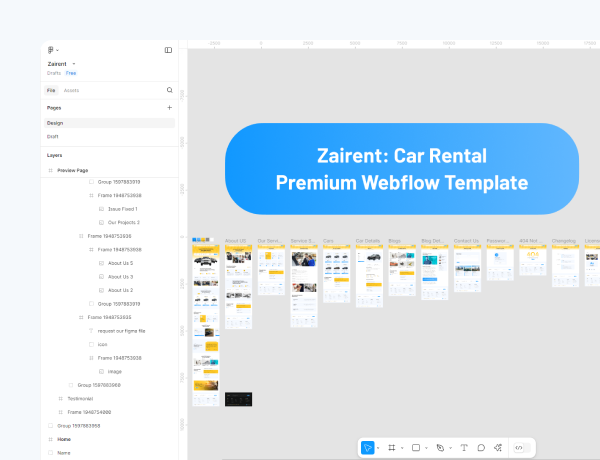Screen dimensions: 600x460
Task: Select the Frame tool in the toolbar
Action: pos(391,447)
